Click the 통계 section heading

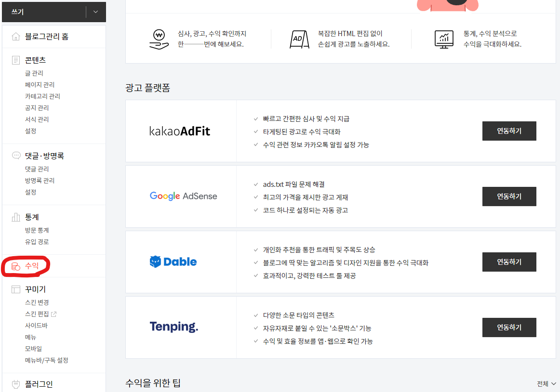(32, 217)
